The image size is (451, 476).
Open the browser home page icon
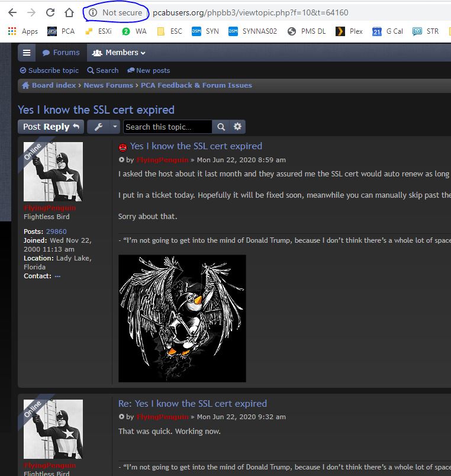(x=69, y=13)
